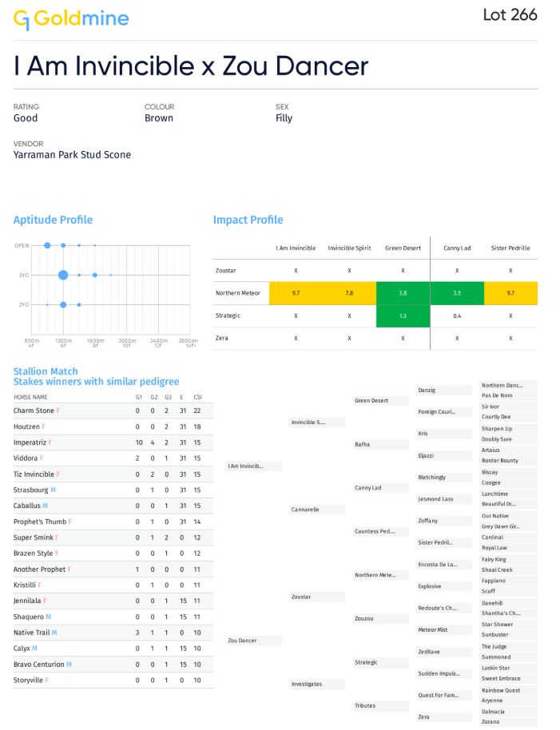The height and width of the screenshot is (730, 560).
Task: Click the 2YO bubble at 1200m
Action: [x=63, y=305]
